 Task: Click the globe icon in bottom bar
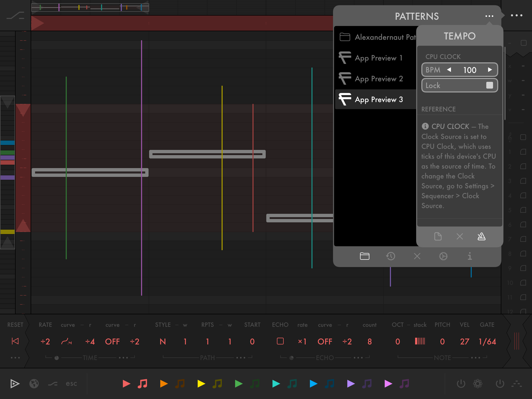[x=34, y=383]
